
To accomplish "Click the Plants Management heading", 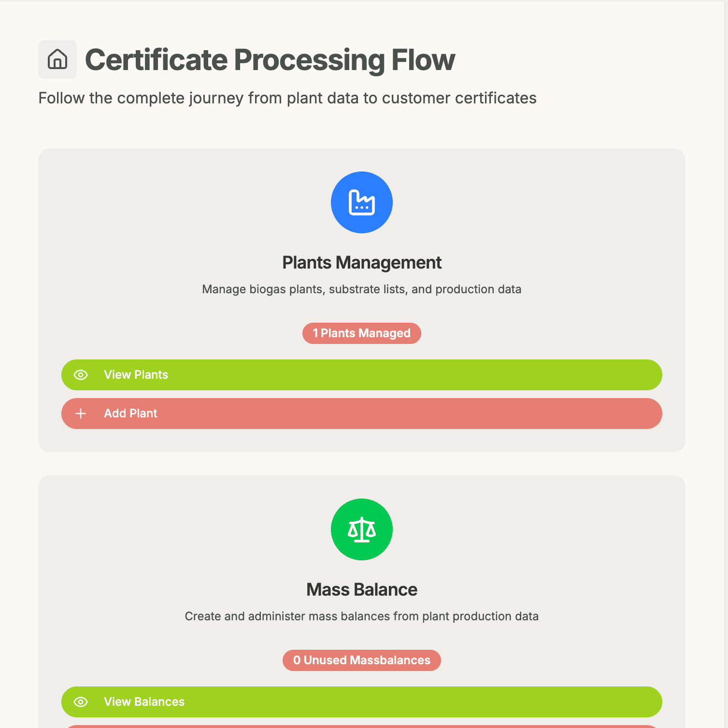I will point(361,263).
